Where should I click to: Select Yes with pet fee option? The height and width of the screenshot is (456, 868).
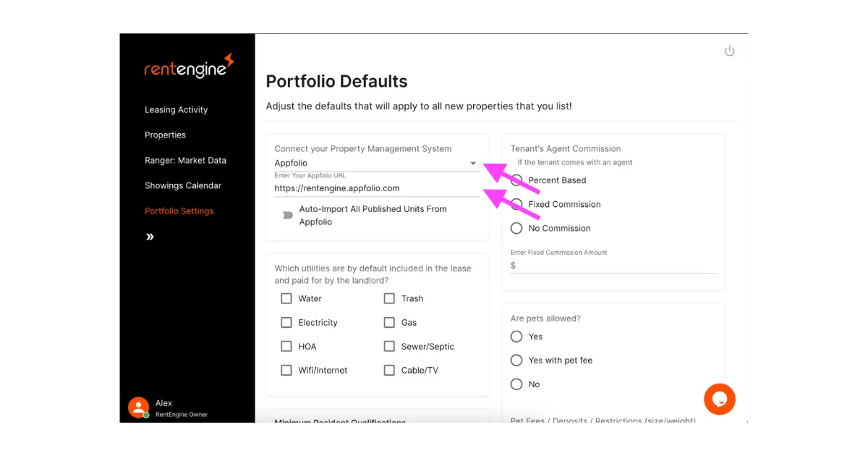(x=516, y=360)
